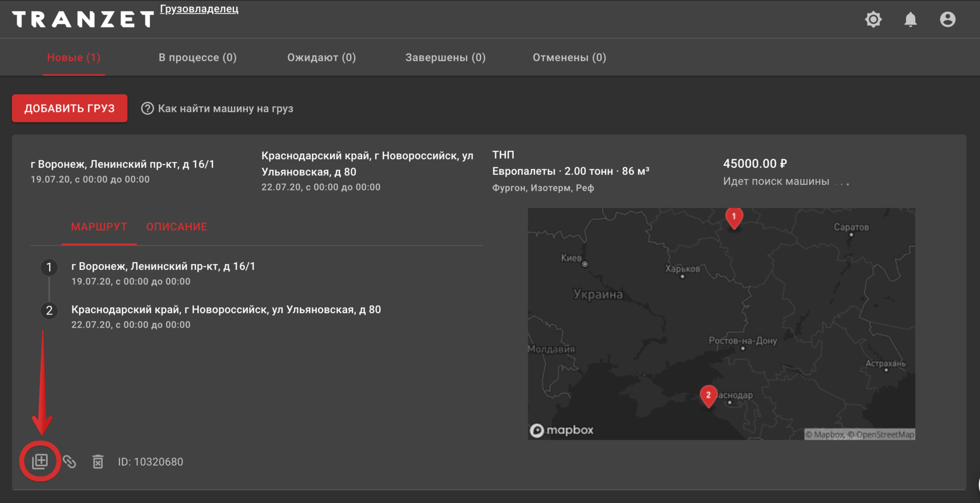Image resolution: width=980 pixels, height=503 pixels.
Task: Open the Грузовладелец role link
Action: coord(199,9)
